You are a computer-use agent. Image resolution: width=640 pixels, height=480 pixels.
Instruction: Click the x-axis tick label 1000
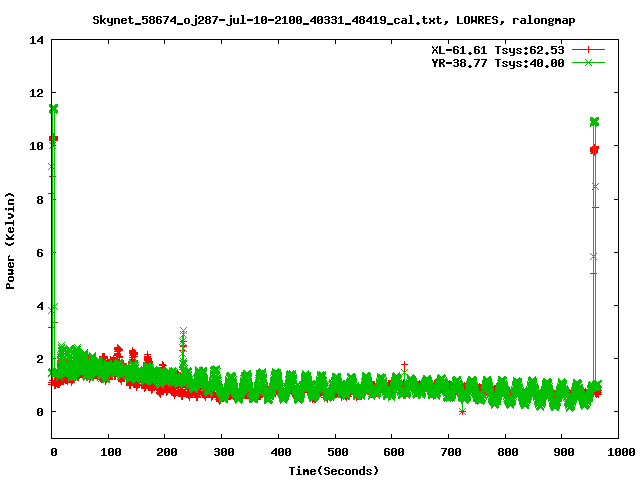point(620,452)
